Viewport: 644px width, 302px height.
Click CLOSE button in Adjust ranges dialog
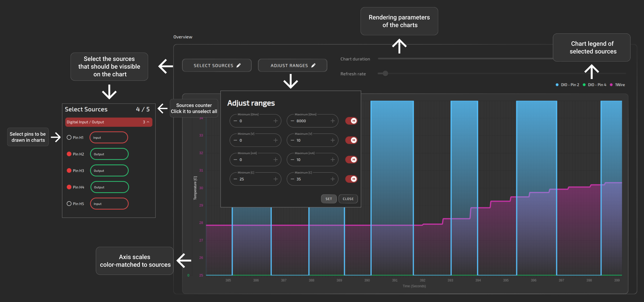348,199
